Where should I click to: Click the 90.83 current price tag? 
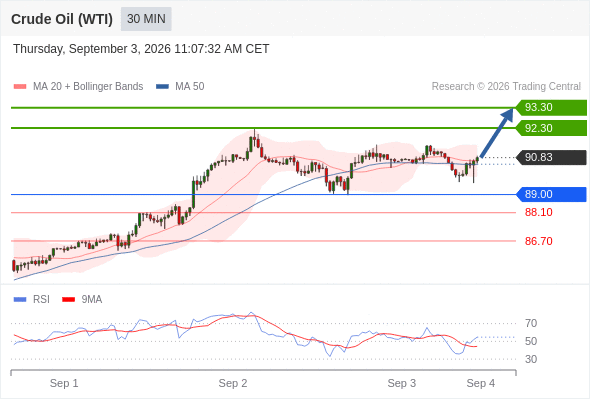(551, 157)
